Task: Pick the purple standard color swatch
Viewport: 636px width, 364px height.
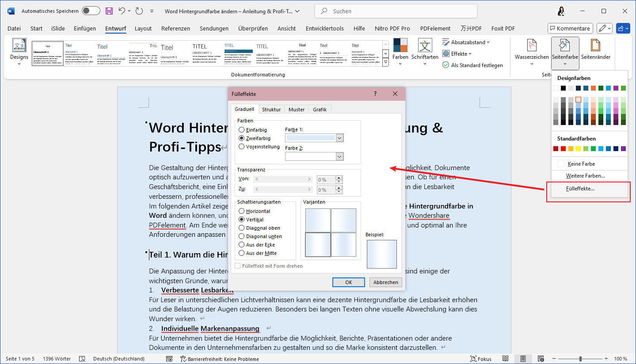Action: [x=623, y=149]
